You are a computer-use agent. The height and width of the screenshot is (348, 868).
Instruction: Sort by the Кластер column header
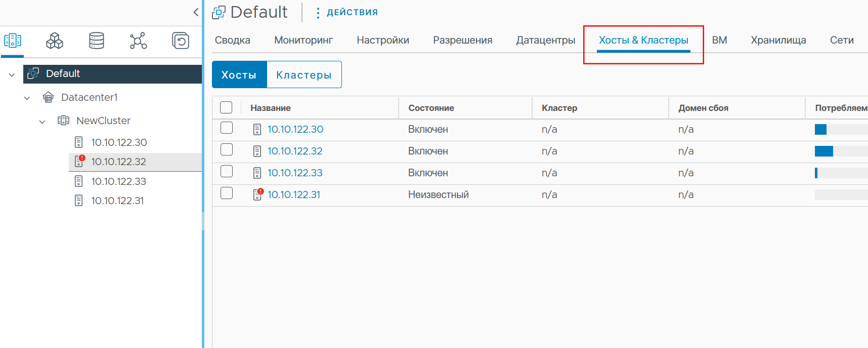pyautogui.click(x=559, y=108)
